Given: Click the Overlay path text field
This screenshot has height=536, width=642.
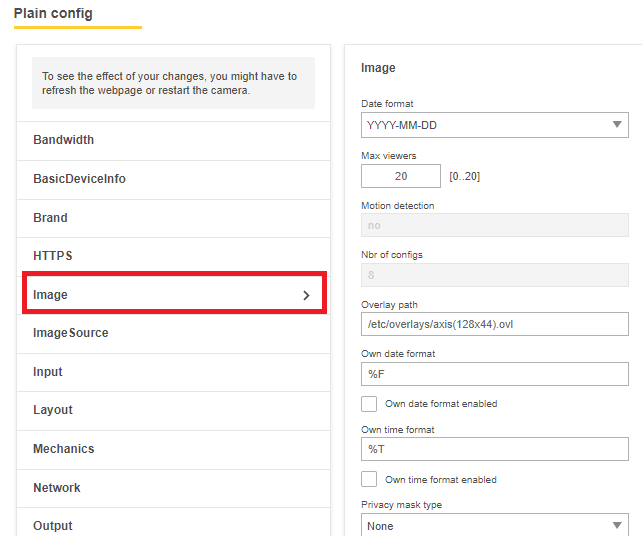Looking at the screenshot, I should point(494,324).
